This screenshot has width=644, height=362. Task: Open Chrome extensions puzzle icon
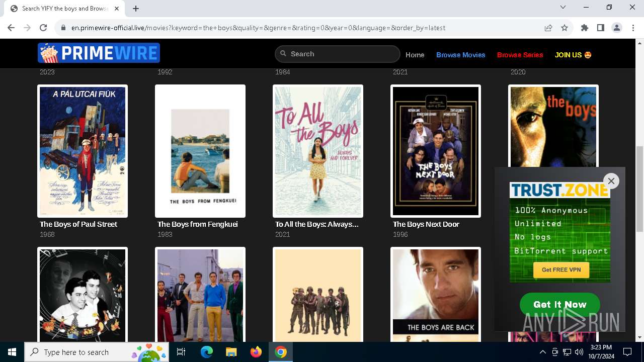[585, 28]
